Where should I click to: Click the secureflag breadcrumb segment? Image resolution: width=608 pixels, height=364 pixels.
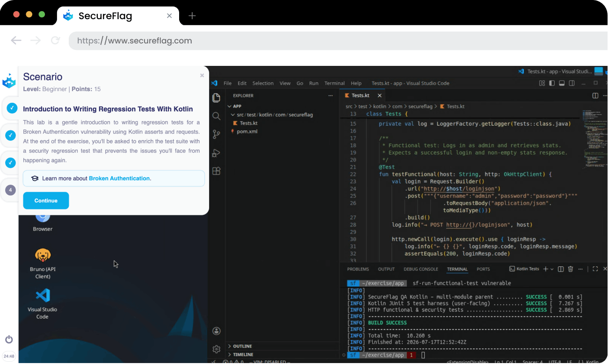[420, 107]
